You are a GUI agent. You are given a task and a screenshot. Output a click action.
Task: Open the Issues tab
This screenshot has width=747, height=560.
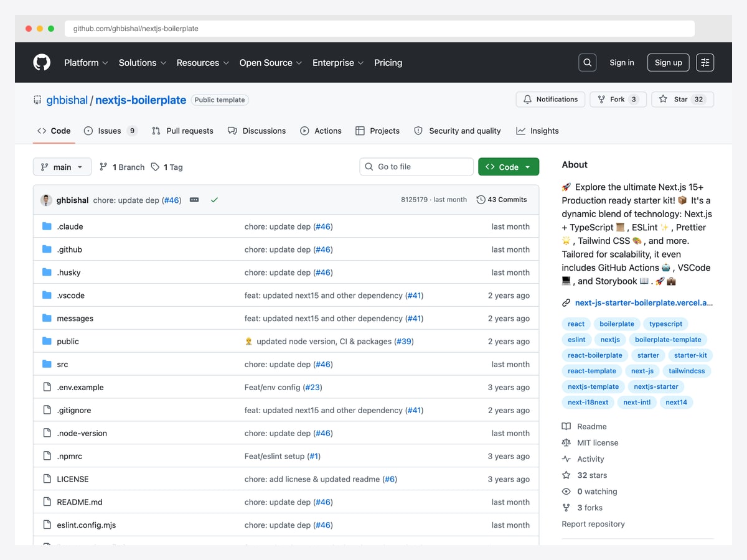pyautogui.click(x=111, y=131)
